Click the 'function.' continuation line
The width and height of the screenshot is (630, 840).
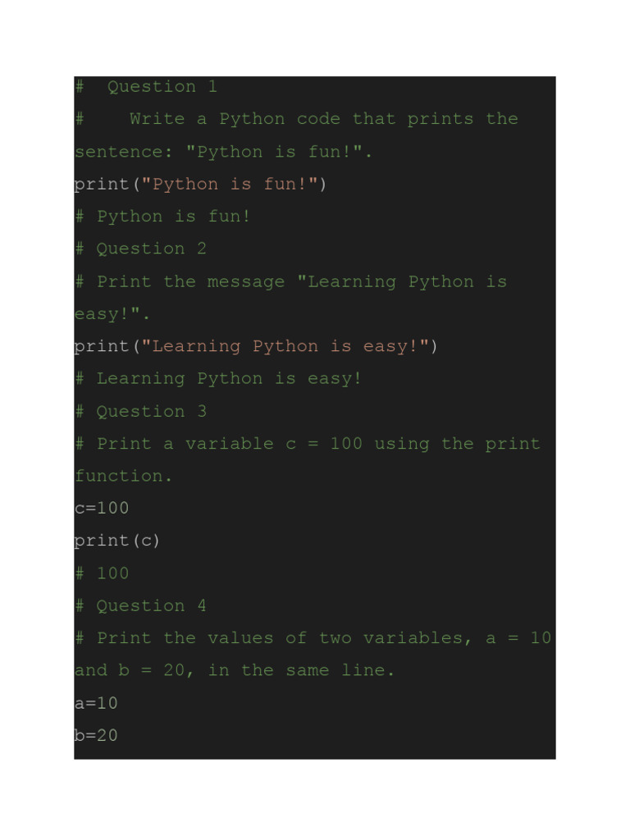tap(124, 476)
